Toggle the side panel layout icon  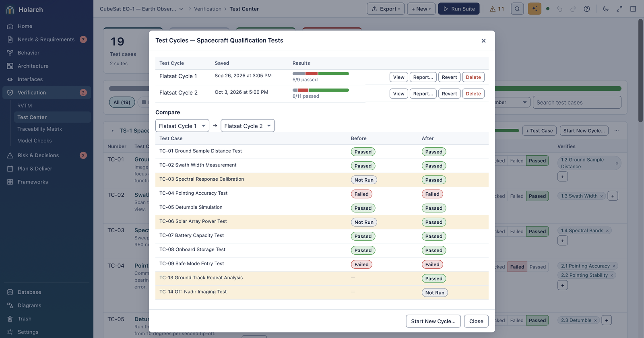coord(633,9)
